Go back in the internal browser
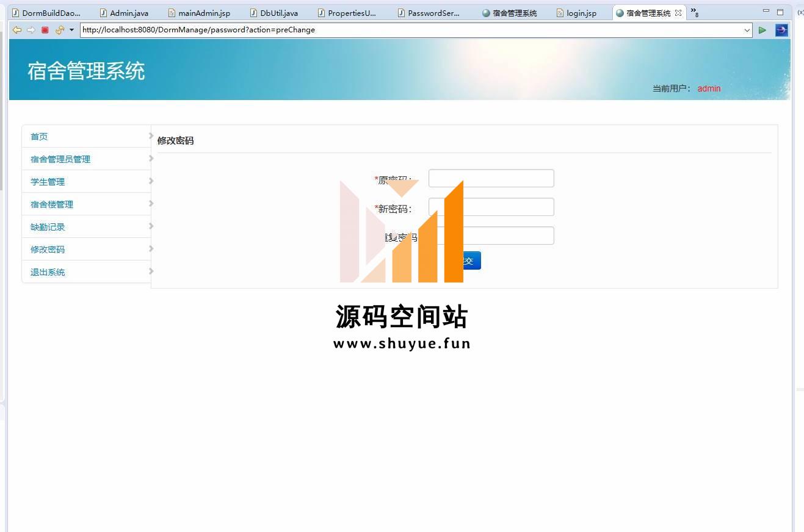 click(16, 30)
